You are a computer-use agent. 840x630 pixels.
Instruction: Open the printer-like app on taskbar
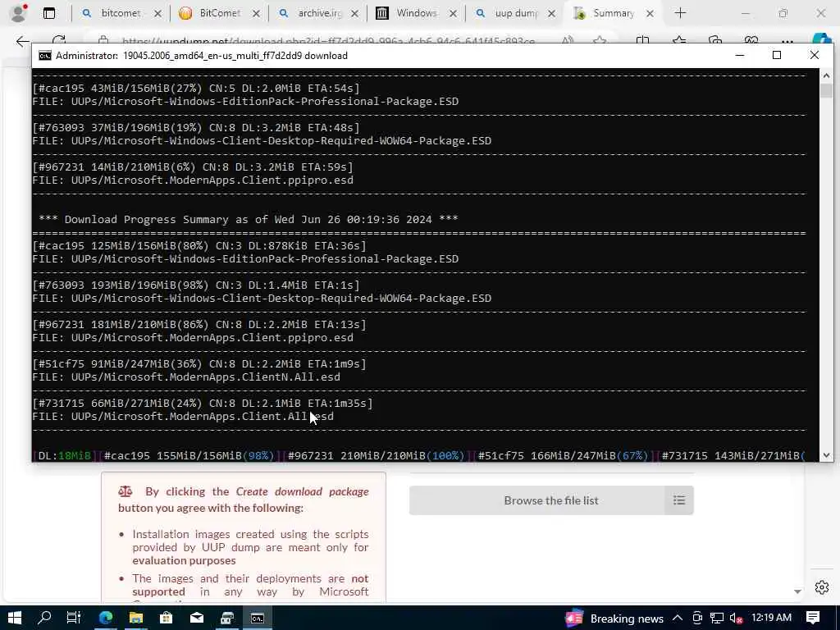227,619
